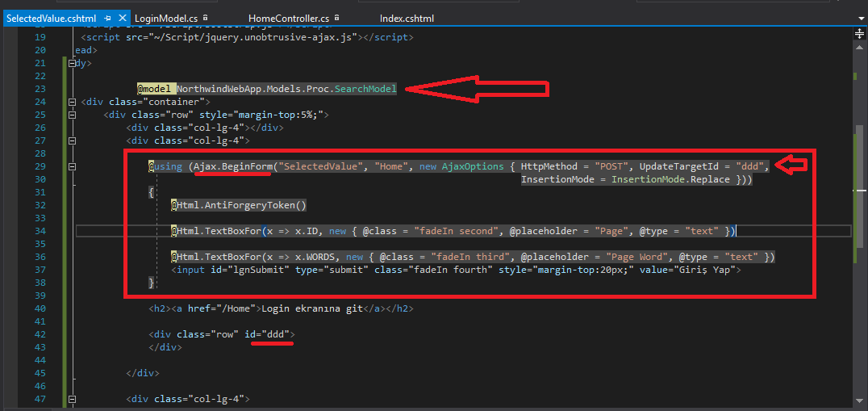Switch to the HomeController.cs tab
Image resolution: width=868 pixels, height=411 pixels.
(288, 17)
